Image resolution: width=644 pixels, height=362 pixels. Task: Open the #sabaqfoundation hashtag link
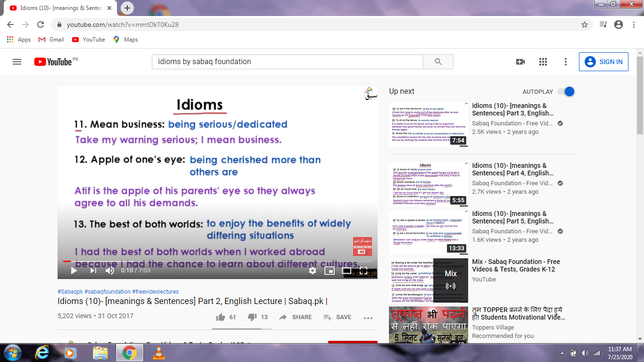(x=107, y=292)
